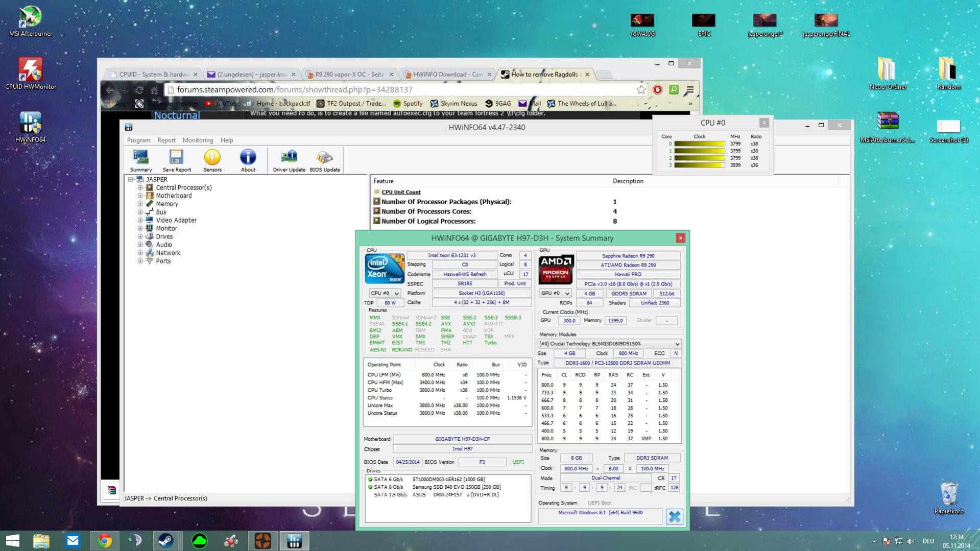Select the Network tree item
980x551 pixels.
pos(168,253)
